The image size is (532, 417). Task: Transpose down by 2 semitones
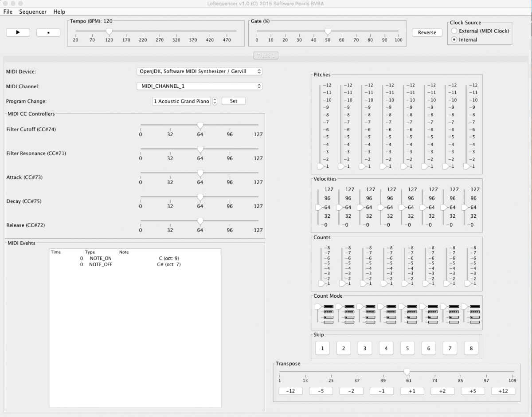351,391
